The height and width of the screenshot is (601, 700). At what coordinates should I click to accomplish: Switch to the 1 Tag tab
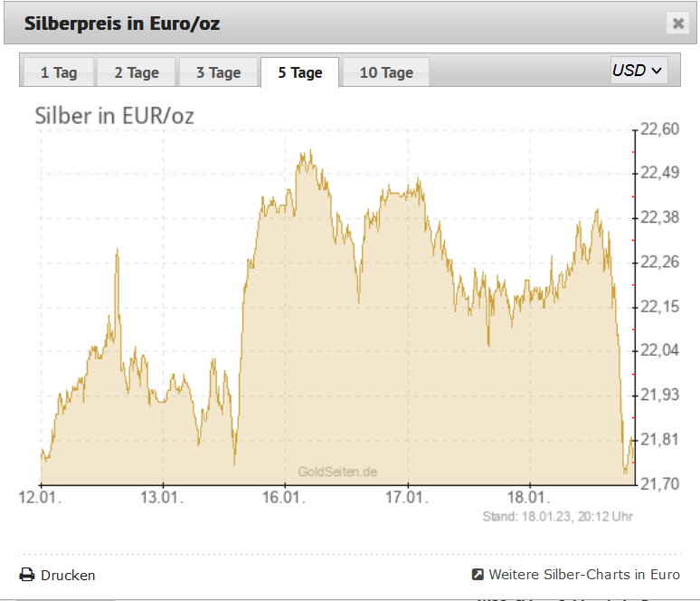click(59, 72)
